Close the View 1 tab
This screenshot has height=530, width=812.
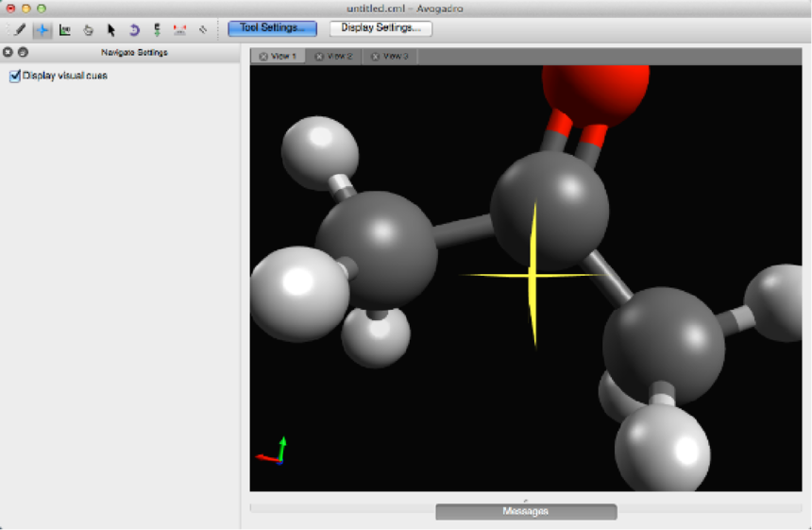[x=262, y=57]
